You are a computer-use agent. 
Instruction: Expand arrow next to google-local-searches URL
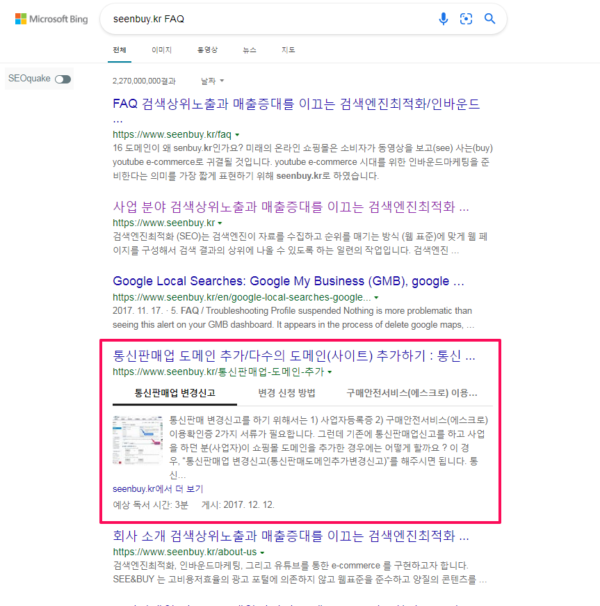point(376,298)
